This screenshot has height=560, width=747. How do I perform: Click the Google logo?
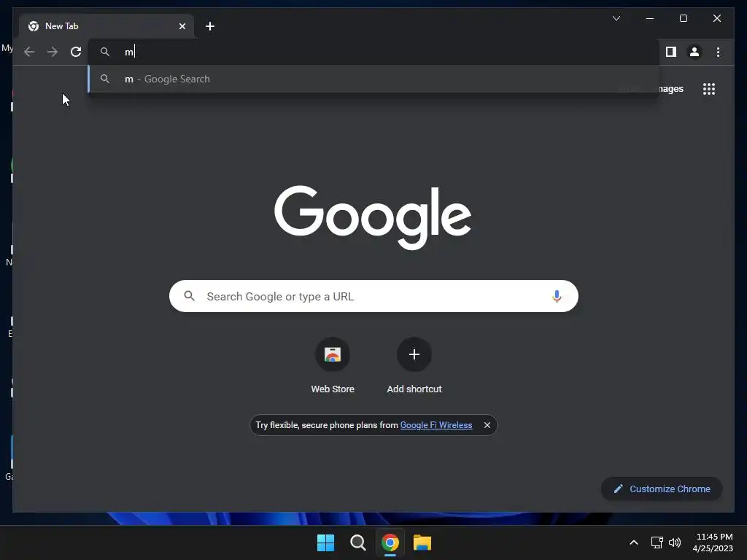(373, 217)
